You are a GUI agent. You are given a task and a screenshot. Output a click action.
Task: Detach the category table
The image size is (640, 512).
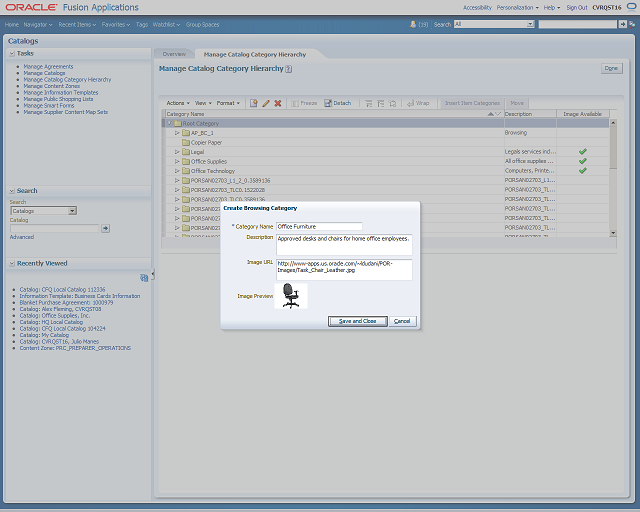click(338, 103)
